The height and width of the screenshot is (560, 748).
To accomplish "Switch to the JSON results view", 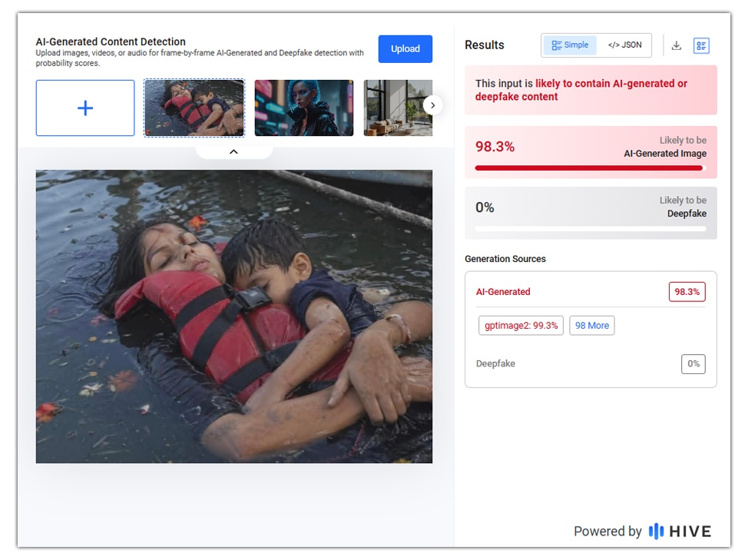I will pyautogui.click(x=624, y=45).
